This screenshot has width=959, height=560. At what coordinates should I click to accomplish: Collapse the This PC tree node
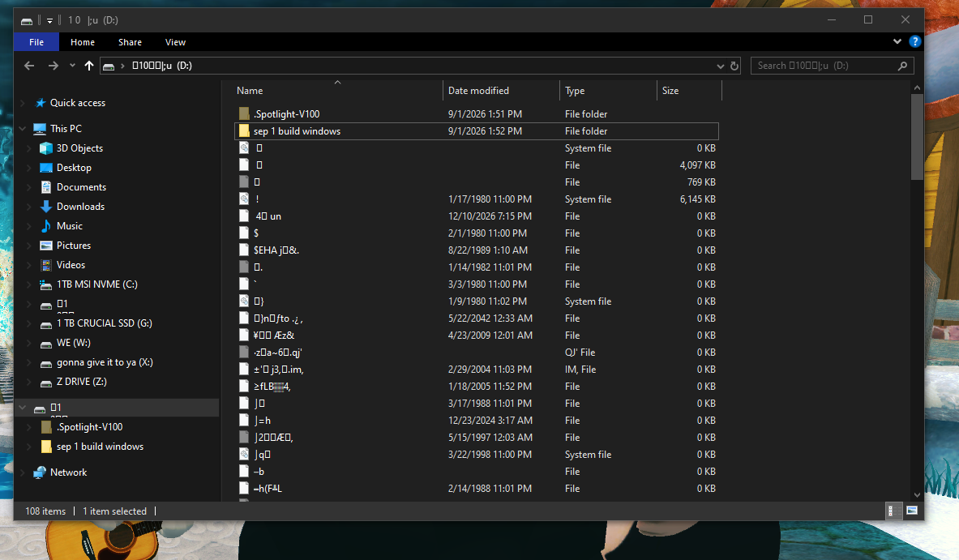(x=23, y=128)
